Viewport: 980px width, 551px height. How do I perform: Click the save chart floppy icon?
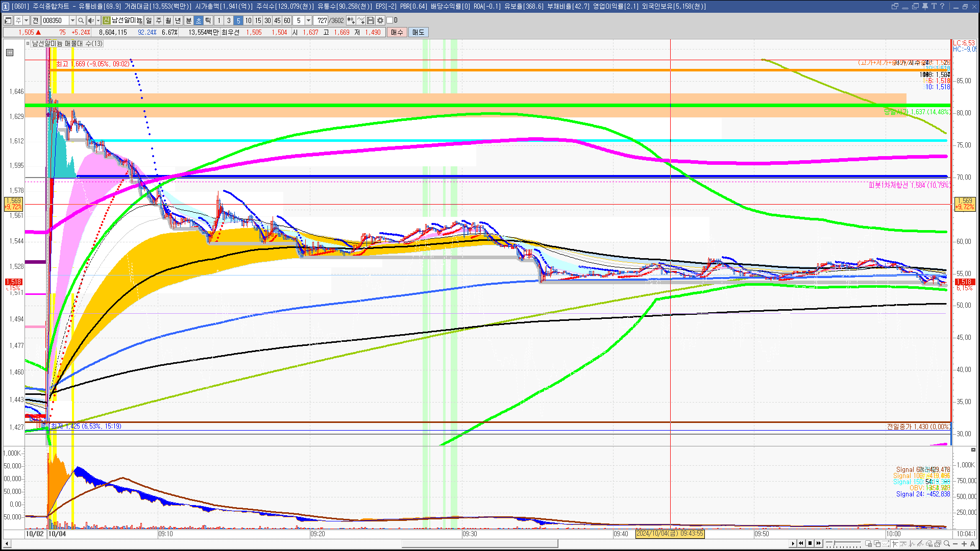click(x=371, y=20)
